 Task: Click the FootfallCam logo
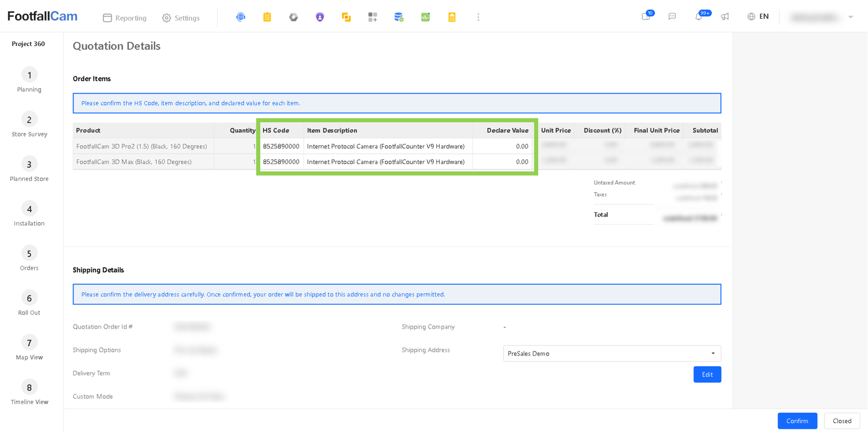point(42,17)
